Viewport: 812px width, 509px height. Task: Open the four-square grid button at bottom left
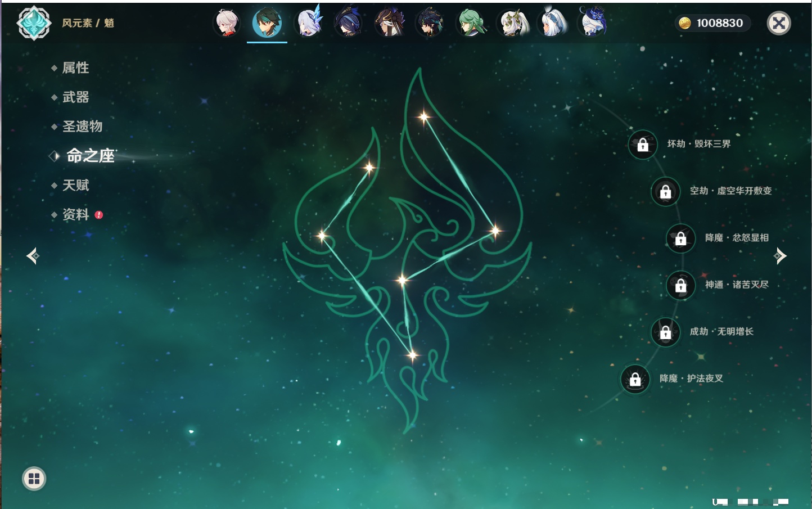[x=34, y=479]
